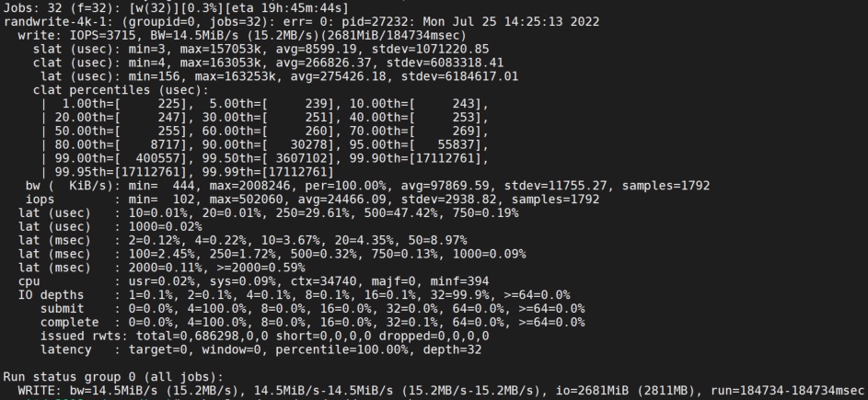The height and width of the screenshot is (400, 868).
Task: Click the clat percentiles (usec) heading
Action: coord(121,90)
